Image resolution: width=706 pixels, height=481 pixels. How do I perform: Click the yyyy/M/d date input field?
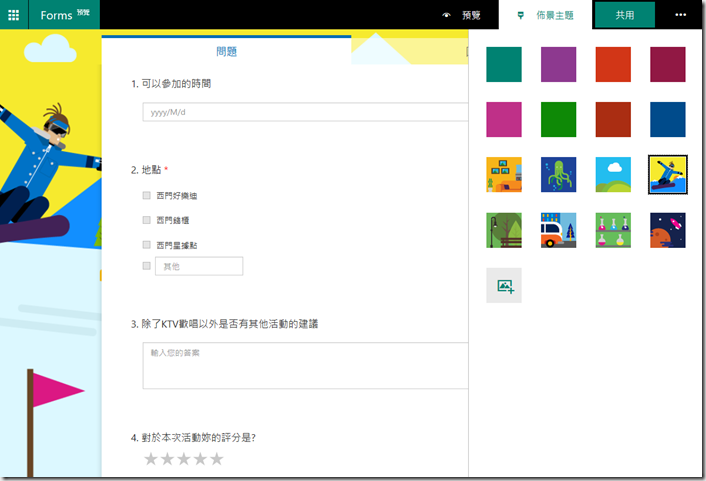pos(305,112)
